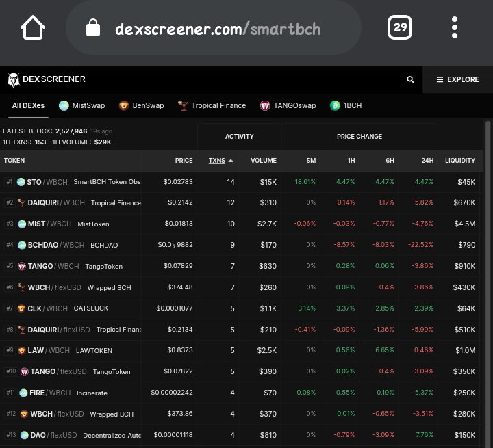Open the DAIQUIRI/WBCH pair row

tap(242, 202)
